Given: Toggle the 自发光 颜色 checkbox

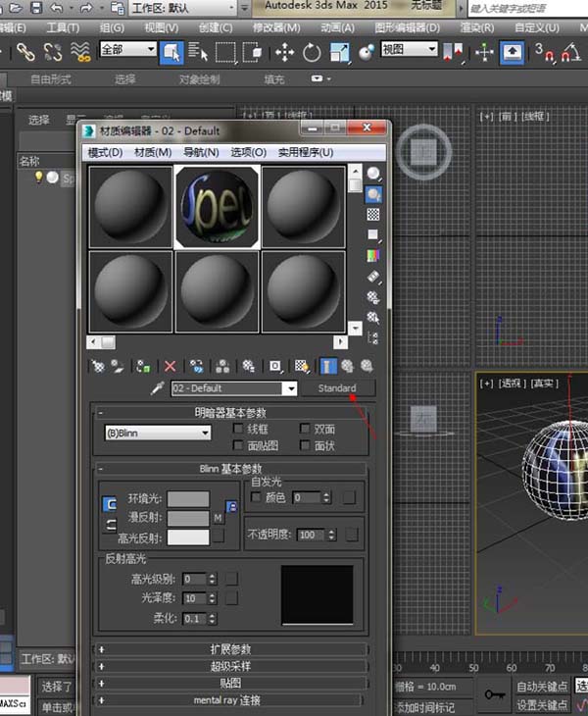Looking at the screenshot, I should click(257, 498).
